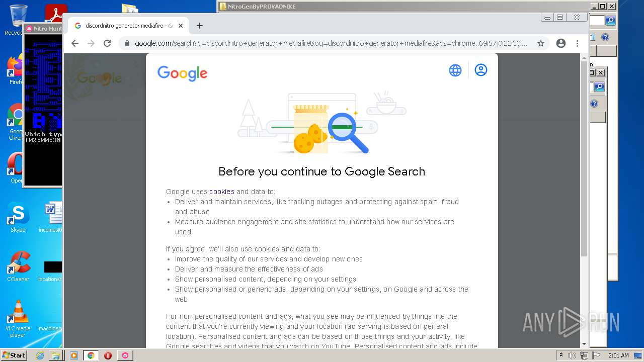Click scrollbar down arrow in Chrome
This screenshot has height=362, width=644.
584,344
